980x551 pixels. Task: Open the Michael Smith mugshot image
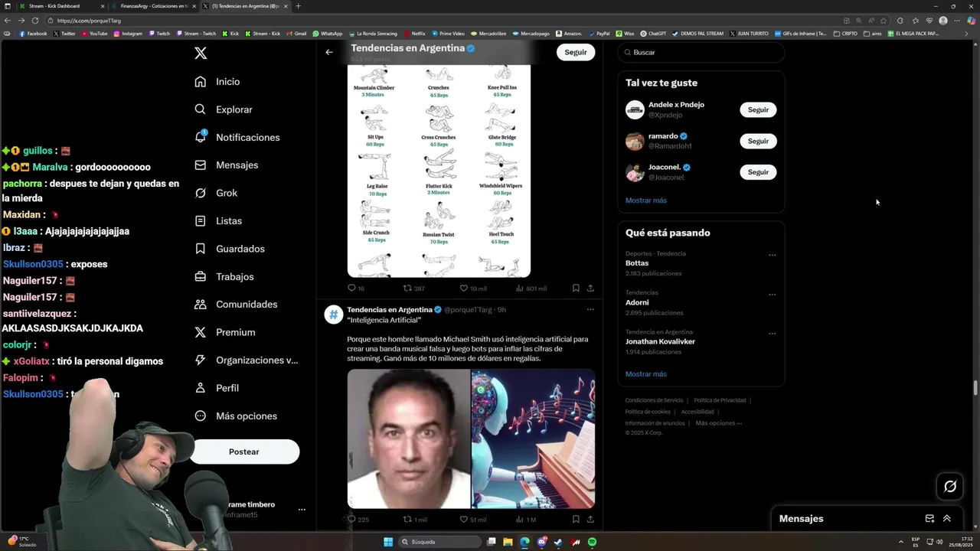[x=408, y=439]
